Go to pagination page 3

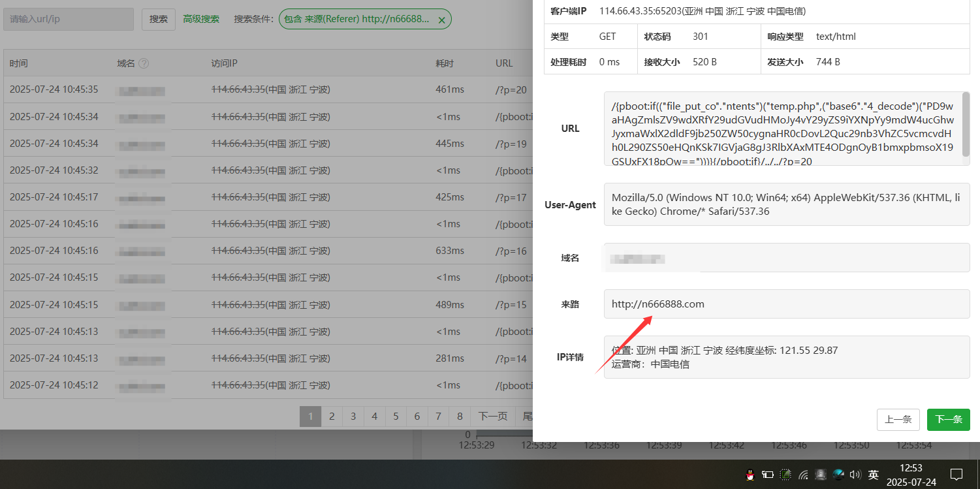tap(353, 416)
